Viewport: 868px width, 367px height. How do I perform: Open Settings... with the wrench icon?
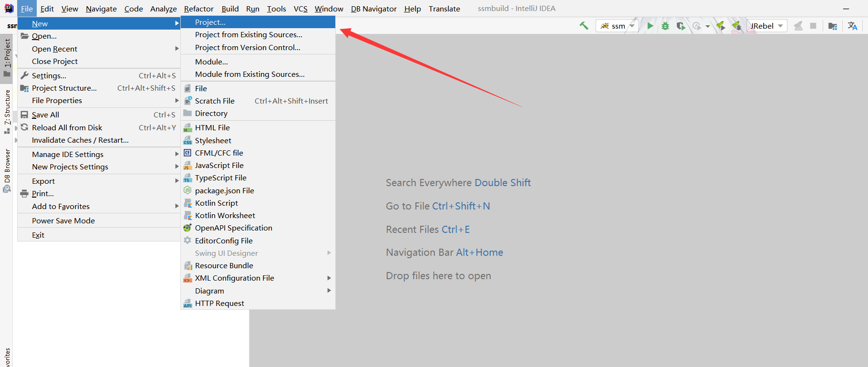click(99, 75)
